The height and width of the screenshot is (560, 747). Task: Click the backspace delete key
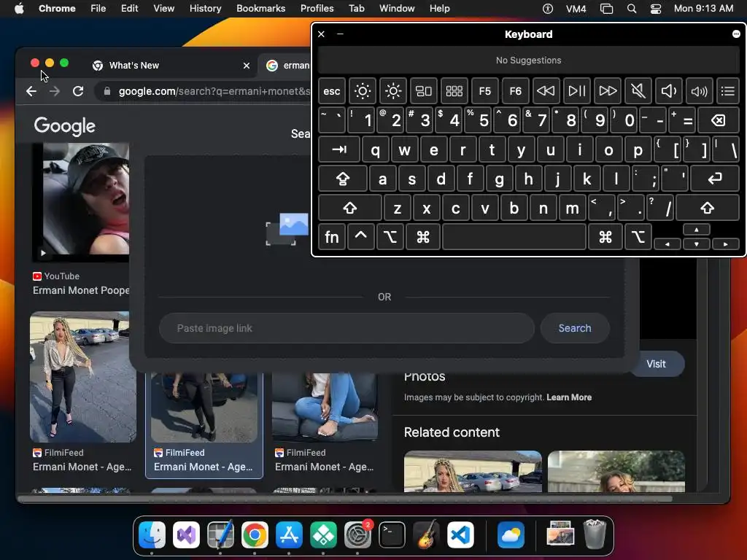[719, 120]
